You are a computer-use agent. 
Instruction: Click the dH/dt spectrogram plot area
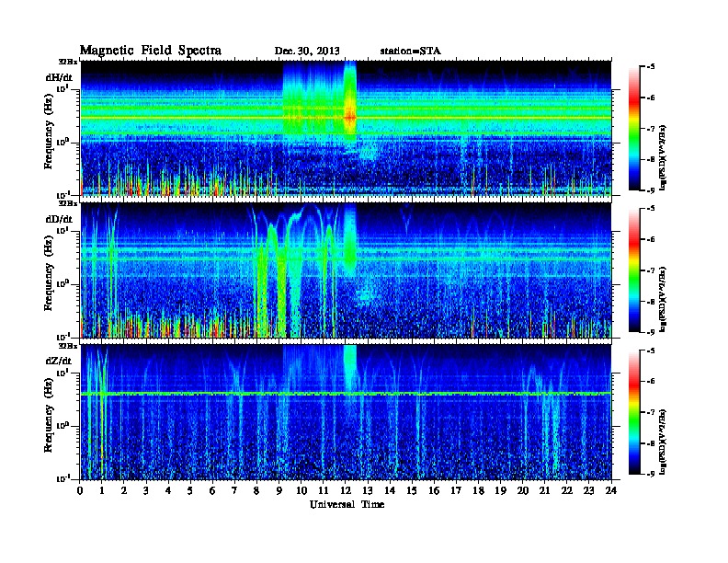point(346,128)
